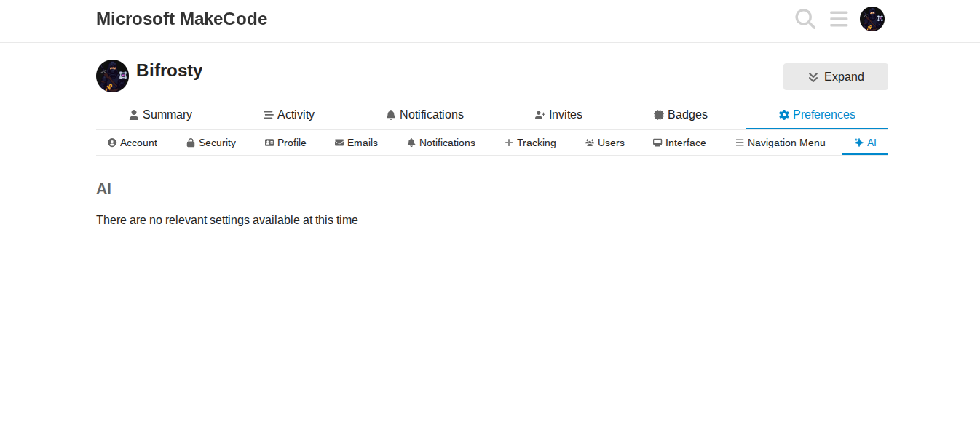Open Emails preferences section
The height and width of the screenshot is (424, 980).
(356, 143)
